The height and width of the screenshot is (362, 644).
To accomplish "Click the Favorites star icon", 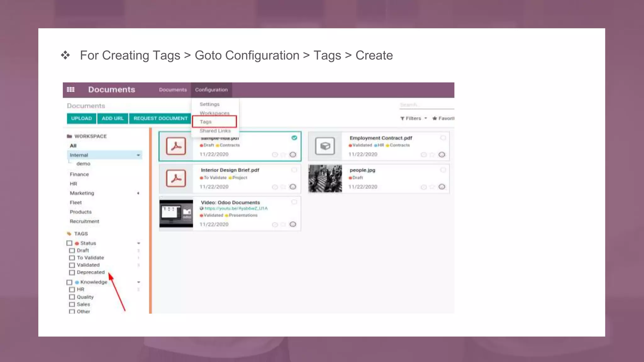I will (435, 118).
